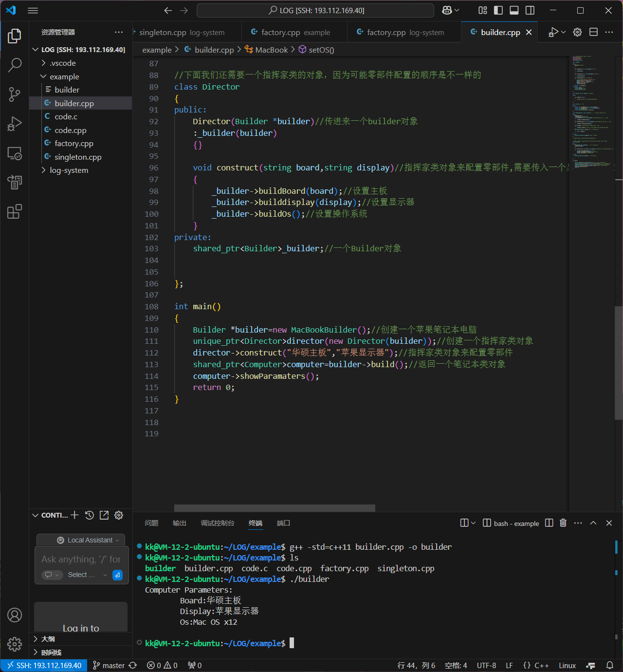Open singleton.cpp in explorer
The width and height of the screenshot is (623, 672).
[81, 157]
